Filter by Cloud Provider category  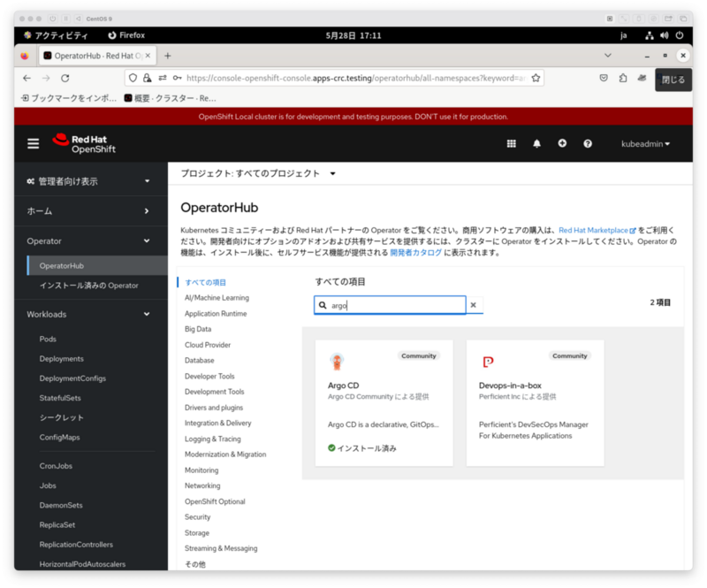pos(208,345)
